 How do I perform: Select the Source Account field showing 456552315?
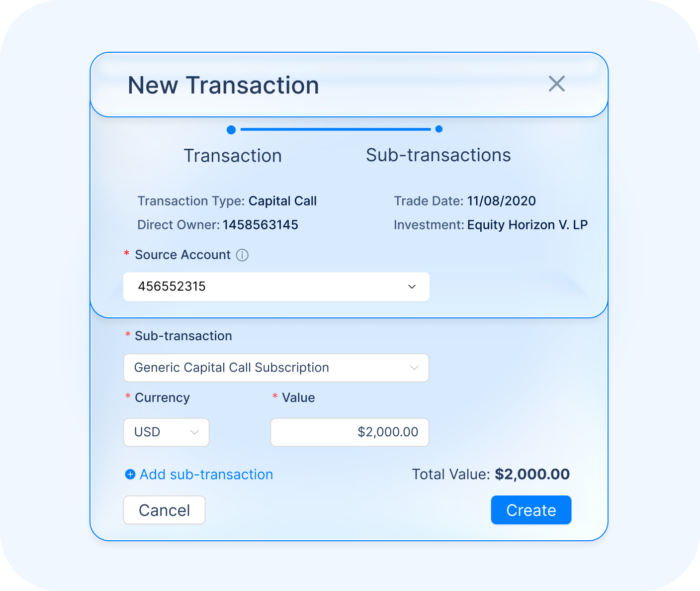(x=268, y=287)
